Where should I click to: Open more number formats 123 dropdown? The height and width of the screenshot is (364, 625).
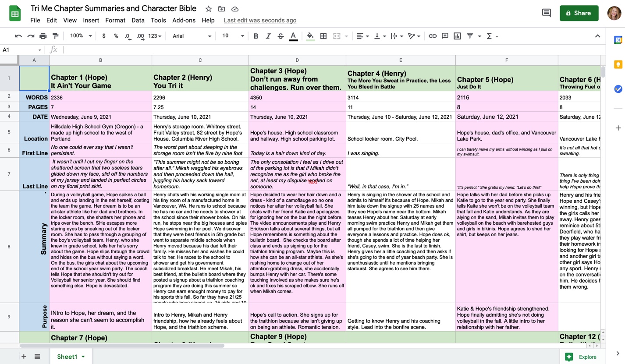coord(155,36)
